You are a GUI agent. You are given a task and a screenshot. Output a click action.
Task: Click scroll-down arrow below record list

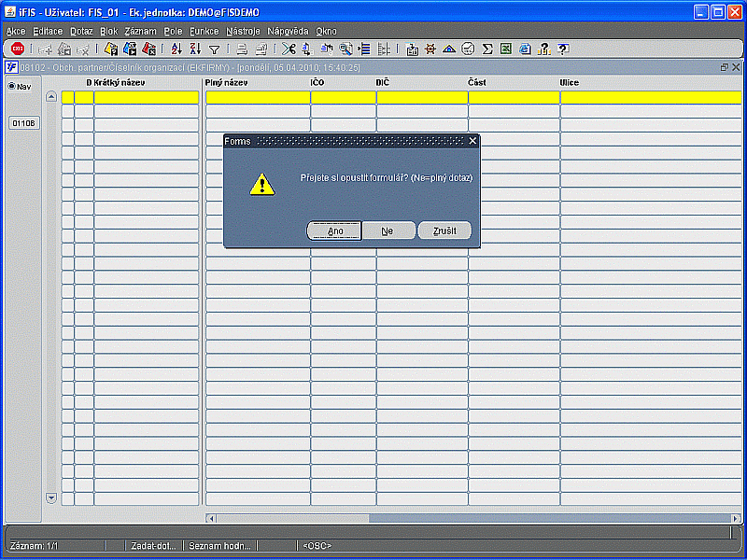pos(51,498)
